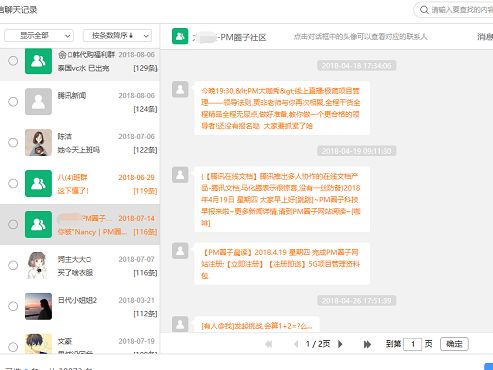This screenshot has width=493, height=370.
Task: Click the 确定 button
Action: click(454, 344)
